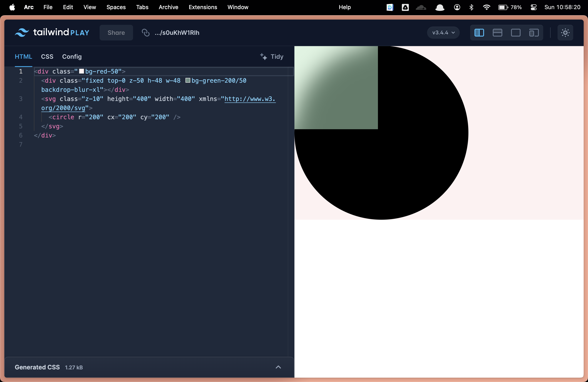Image resolution: width=588 pixels, height=382 pixels.
Task: Enable the responsive design mode icon
Action: pyautogui.click(x=534, y=33)
